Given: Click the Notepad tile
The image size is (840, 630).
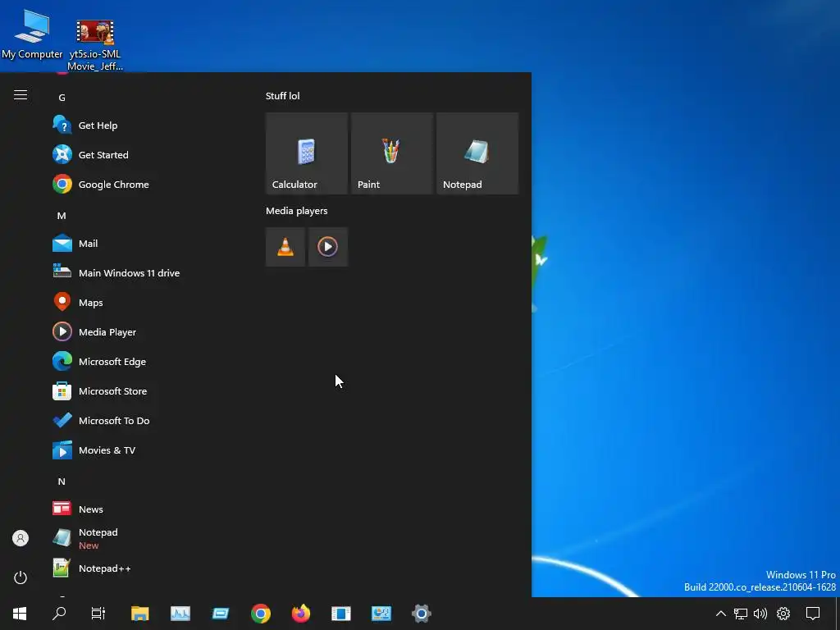Looking at the screenshot, I should pos(477,153).
